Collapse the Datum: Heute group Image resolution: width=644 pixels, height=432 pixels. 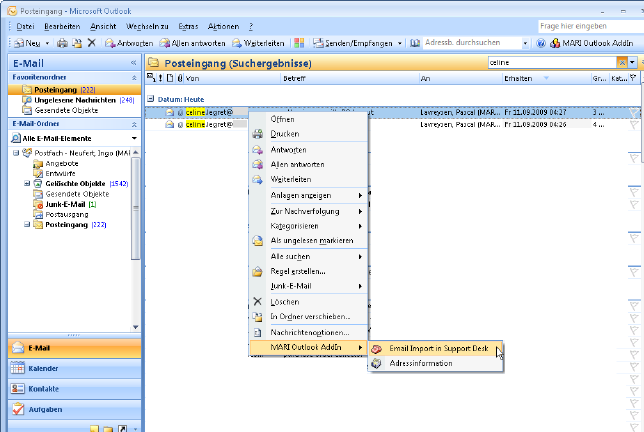click(x=150, y=99)
